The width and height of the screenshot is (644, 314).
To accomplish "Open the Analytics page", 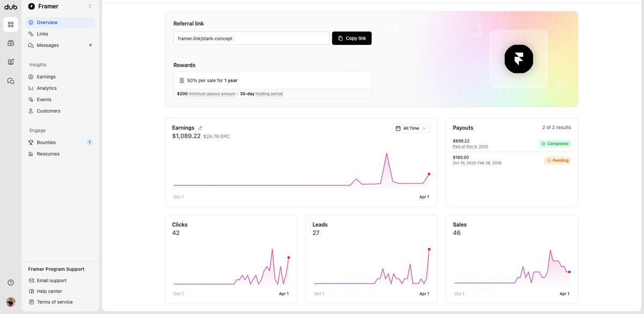I will [x=60, y=88].
